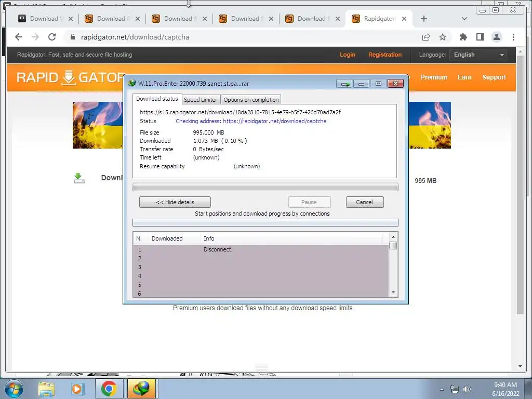Open Windows Start menu
532x399 pixels.
coord(14,389)
